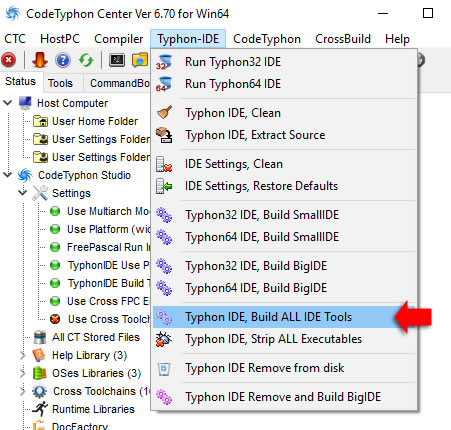Select the All CT Stored Files item

(x=96, y=337)
